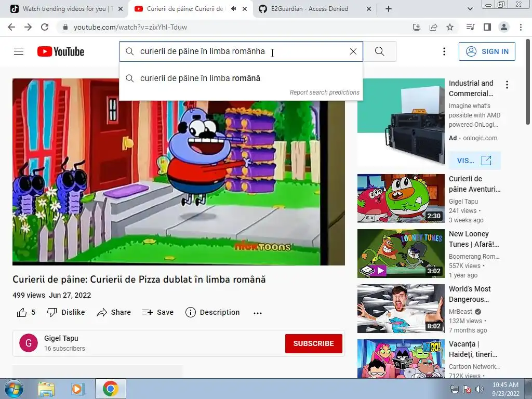The height and width of the screenshot is (399, 532).
Task: Focus the YouTube search input field
Action: click(x=241, y=51)
